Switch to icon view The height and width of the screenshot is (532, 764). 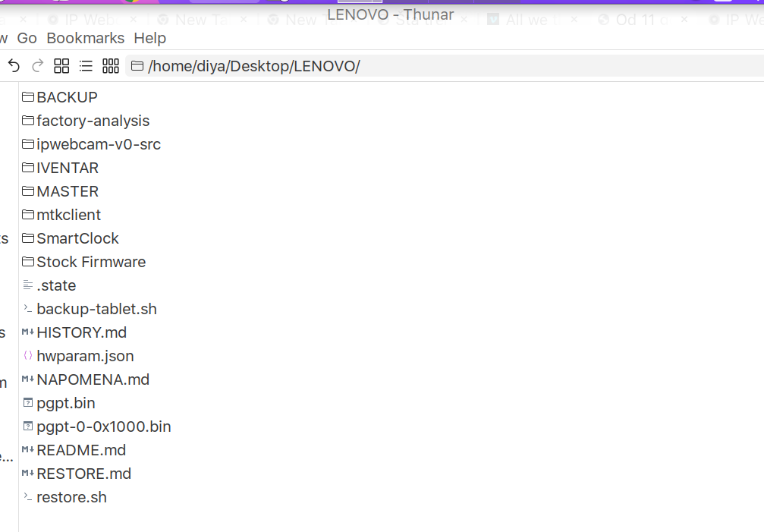point(61,66)
